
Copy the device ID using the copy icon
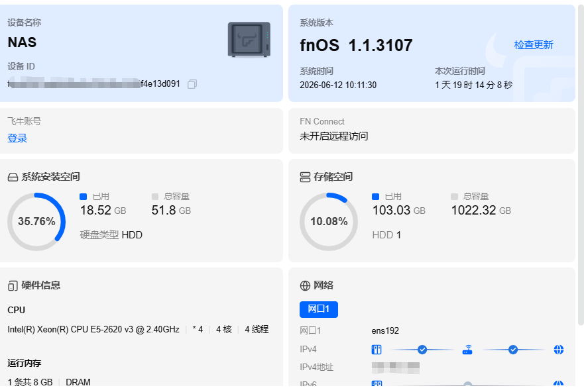point(192,84)
